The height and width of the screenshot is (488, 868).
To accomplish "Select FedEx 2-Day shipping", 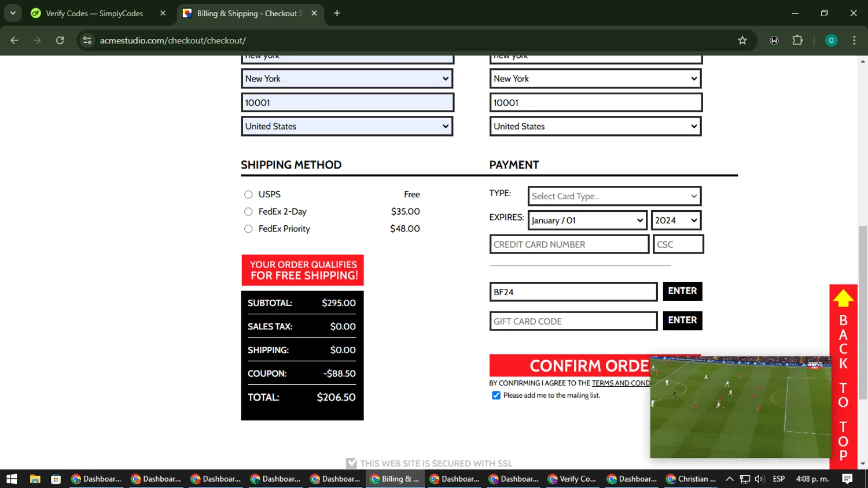I will 248,212.
